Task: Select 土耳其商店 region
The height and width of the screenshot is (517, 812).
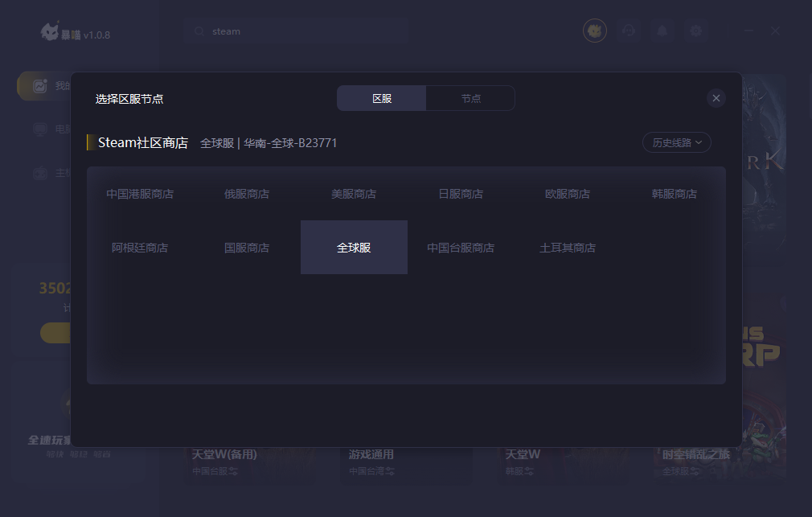Action: click(x=567, y=248)
